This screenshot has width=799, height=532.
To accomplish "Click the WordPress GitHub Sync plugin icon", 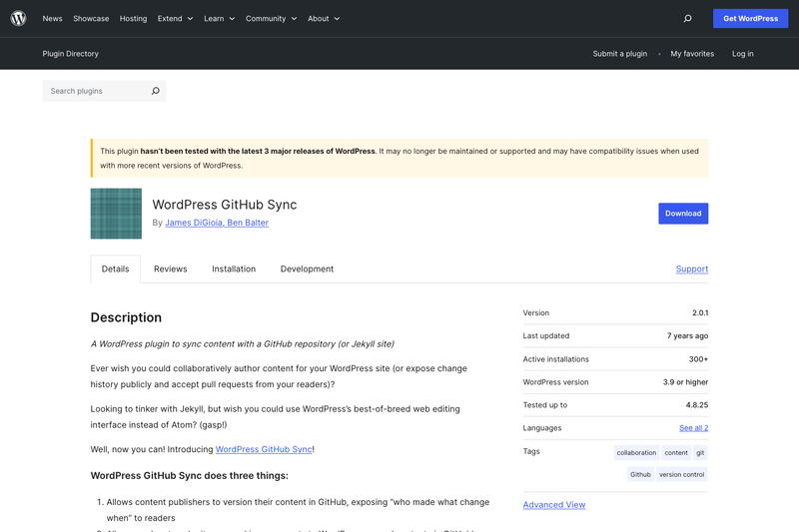I will (116, 214).
